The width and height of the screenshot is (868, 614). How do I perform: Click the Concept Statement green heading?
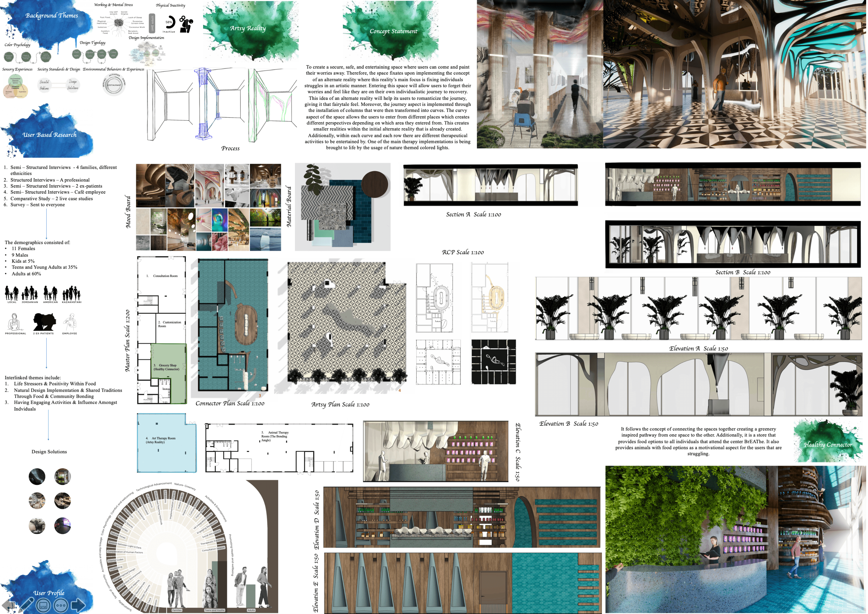394,31
